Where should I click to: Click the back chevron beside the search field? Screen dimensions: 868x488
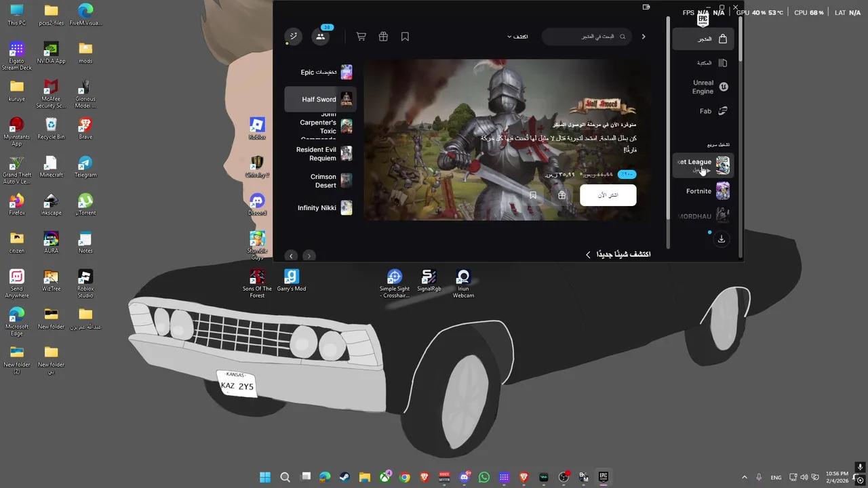pyautogui.click(x=644, y=37)
